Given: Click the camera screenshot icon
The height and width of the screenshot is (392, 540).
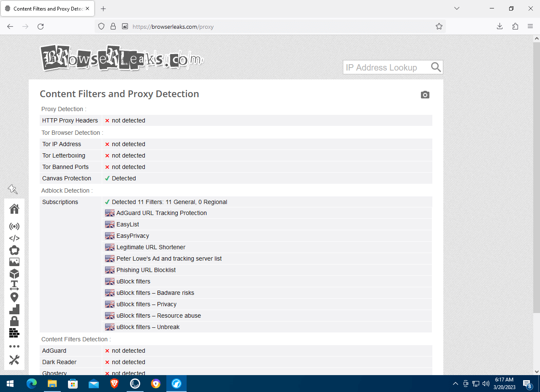Looking at the screenshot, I should pyautogui.click(x=425, y=95).
